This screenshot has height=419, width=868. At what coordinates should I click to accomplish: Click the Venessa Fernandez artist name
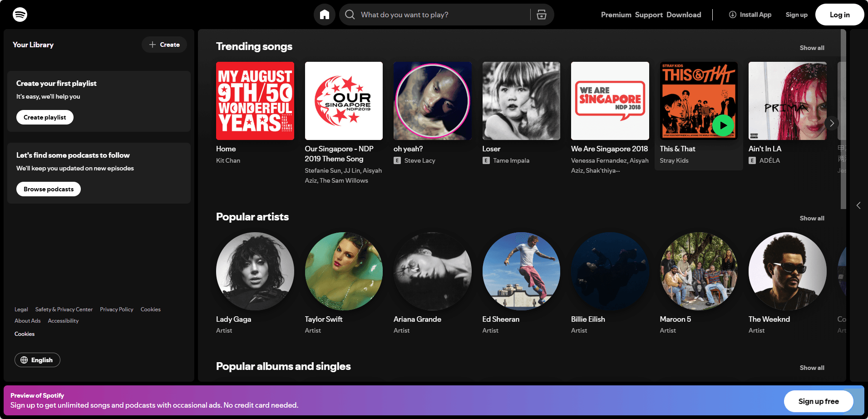click(x=599, y=160)
